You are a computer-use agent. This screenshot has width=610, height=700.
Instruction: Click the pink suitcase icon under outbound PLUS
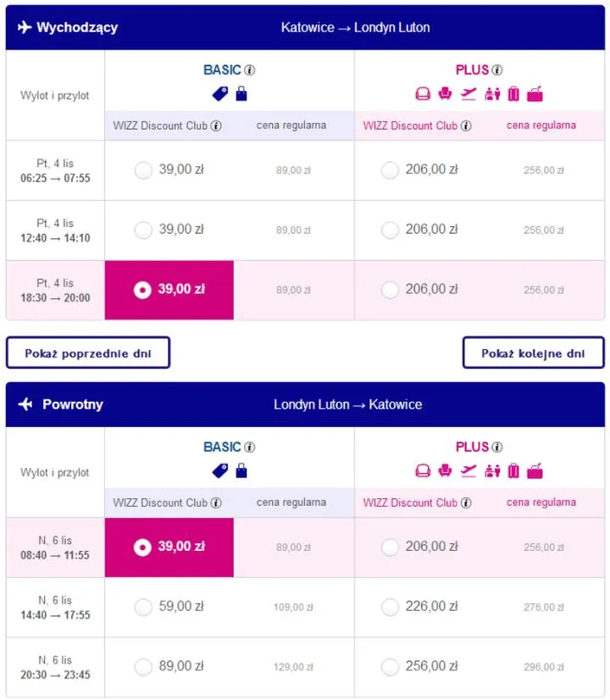pyautogui.click(x=513, y=94)
